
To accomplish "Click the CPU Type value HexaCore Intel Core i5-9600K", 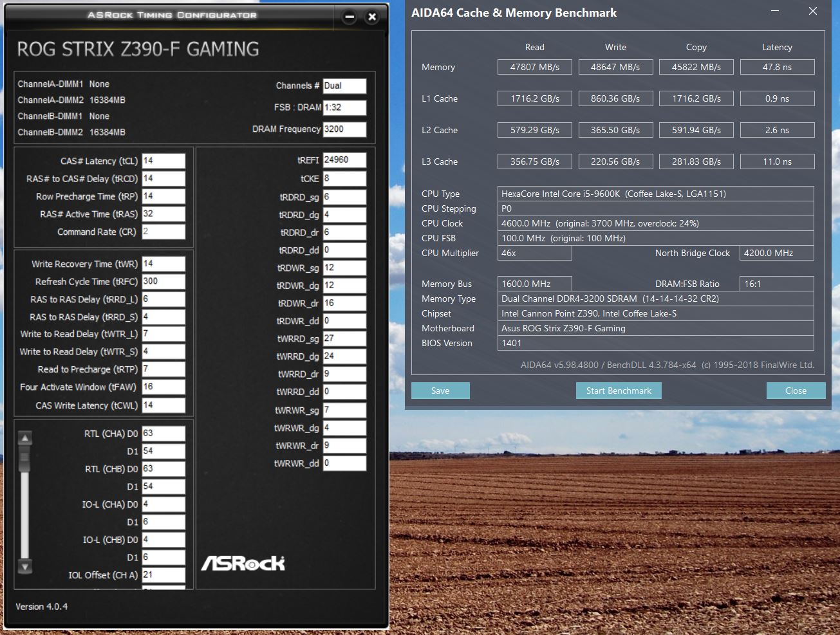I will (x=656, y=194).
